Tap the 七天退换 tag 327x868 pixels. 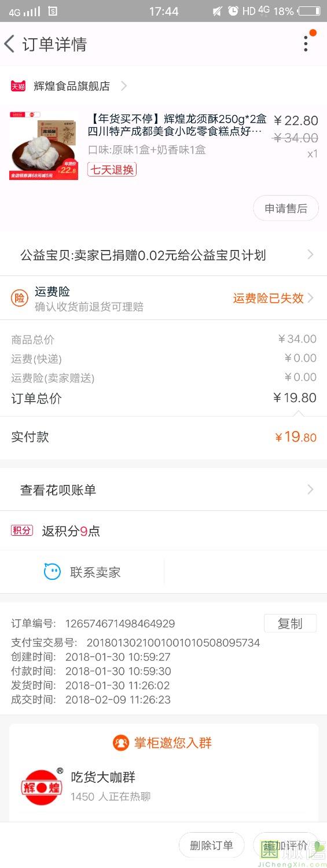tap(112, 170)
